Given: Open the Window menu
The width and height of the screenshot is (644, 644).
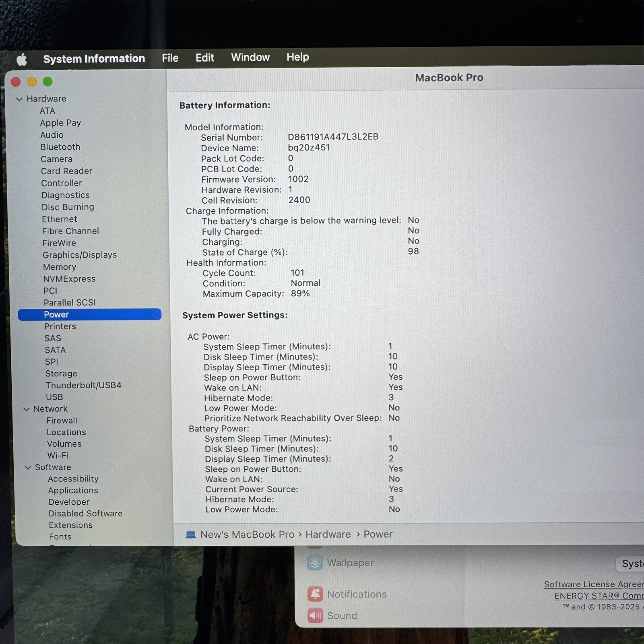Looking at the screenshot, I should (250, 57).
